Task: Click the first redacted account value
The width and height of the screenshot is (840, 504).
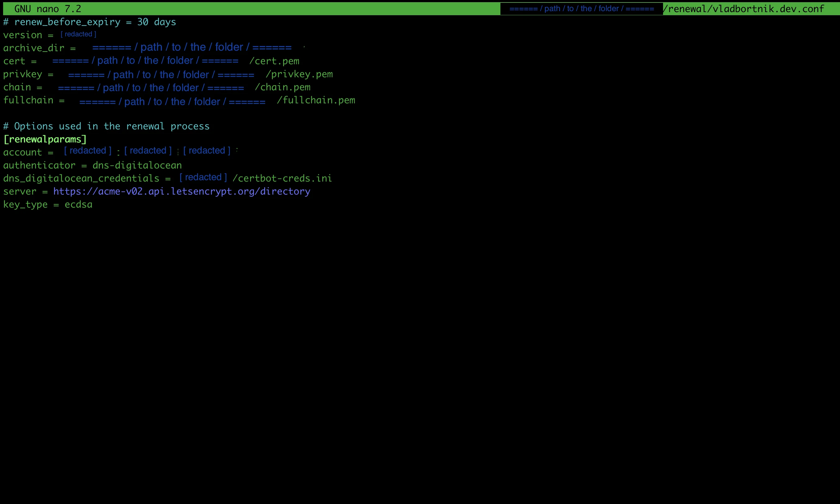Action: [88, 151]
